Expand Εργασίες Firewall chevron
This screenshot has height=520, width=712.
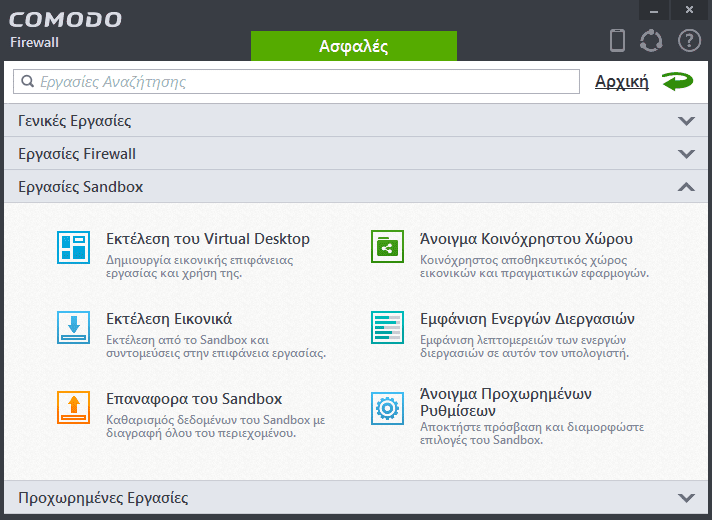[686, 154]
